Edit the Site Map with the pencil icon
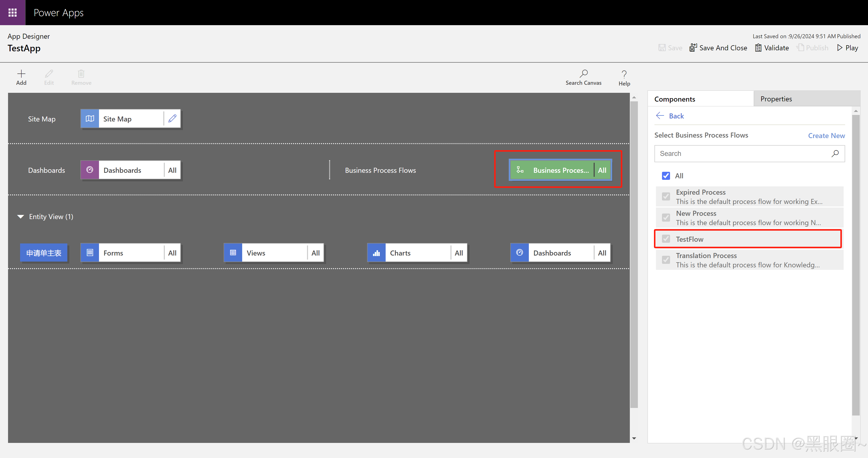Image resolution: width=868 pixels, height=458 pixels. (x=173, y=118)
